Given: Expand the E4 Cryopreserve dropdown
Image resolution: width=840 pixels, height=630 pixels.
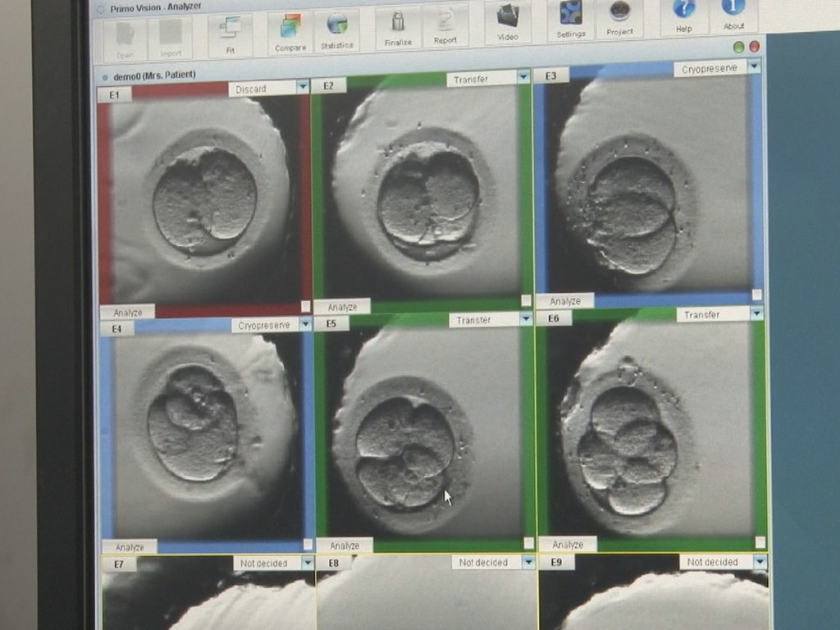Looking at the screenshot, I should pos(305,325).
